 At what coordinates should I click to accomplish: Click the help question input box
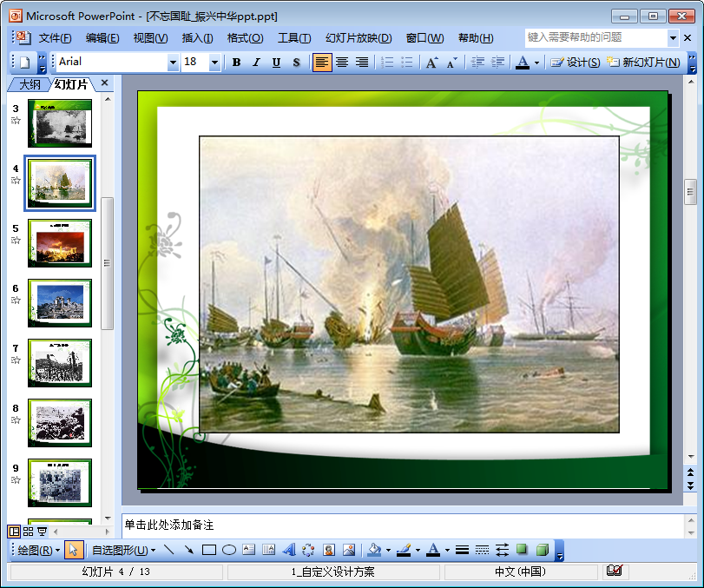coord(596,37)
